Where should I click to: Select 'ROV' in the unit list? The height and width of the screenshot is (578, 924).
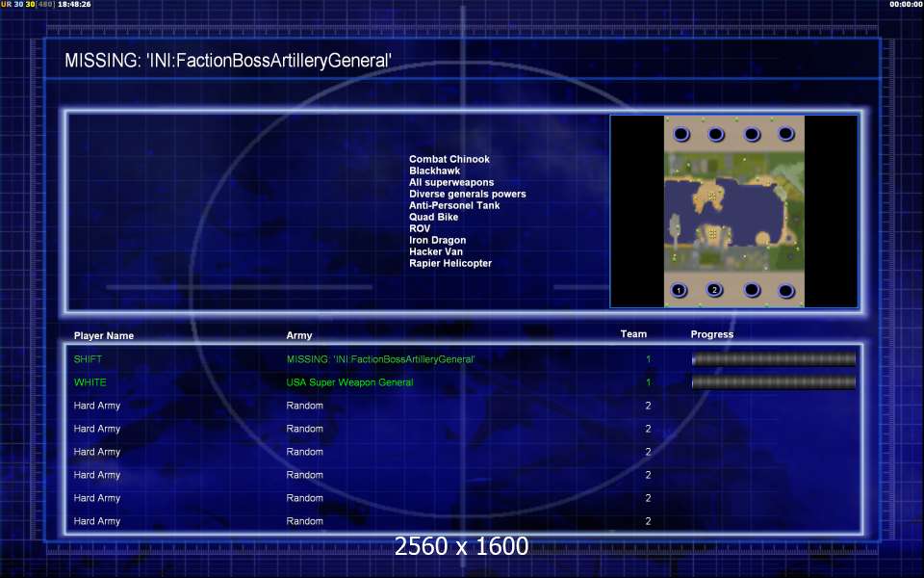[x=420, y=228]
